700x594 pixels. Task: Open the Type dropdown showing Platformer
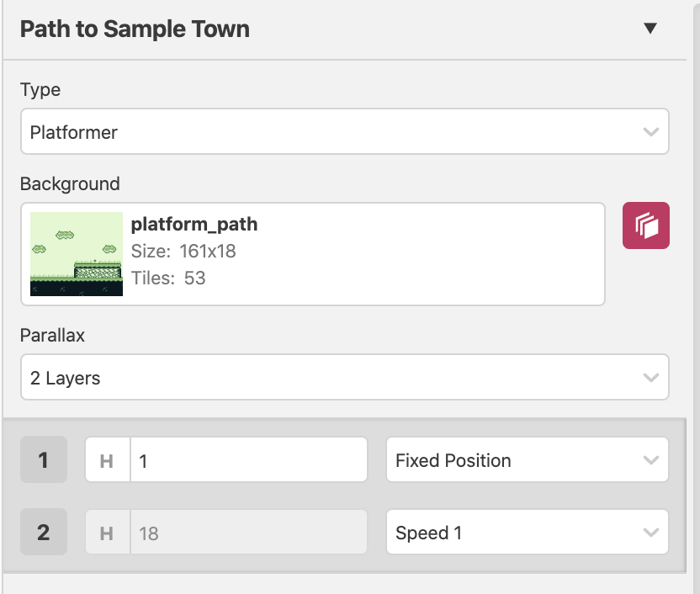point(345,131)
